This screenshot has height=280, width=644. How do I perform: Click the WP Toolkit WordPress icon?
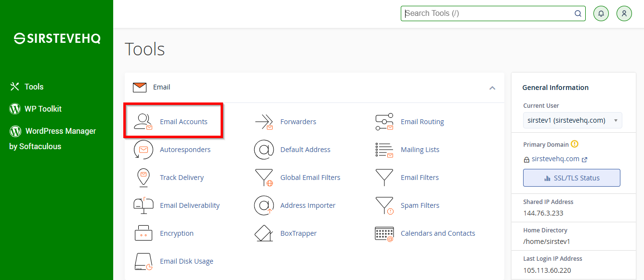[x=15, y=109]
